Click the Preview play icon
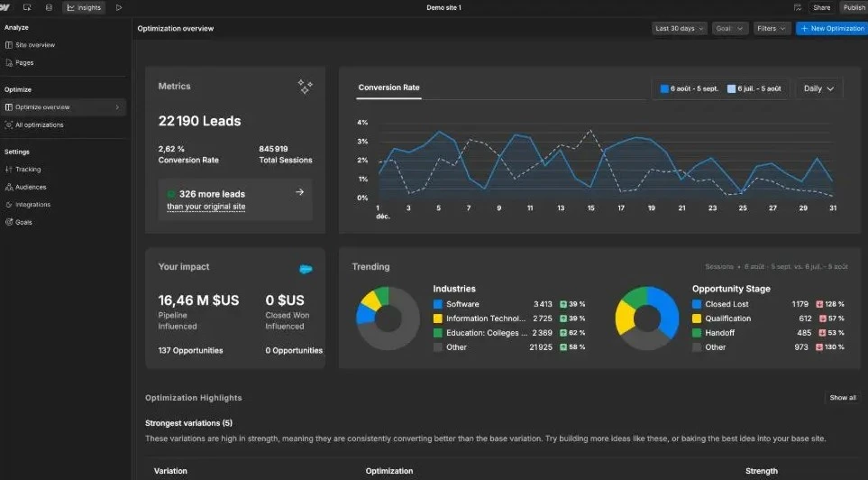The width and height of the screenshot is (868, 480). tap(118, 8)
